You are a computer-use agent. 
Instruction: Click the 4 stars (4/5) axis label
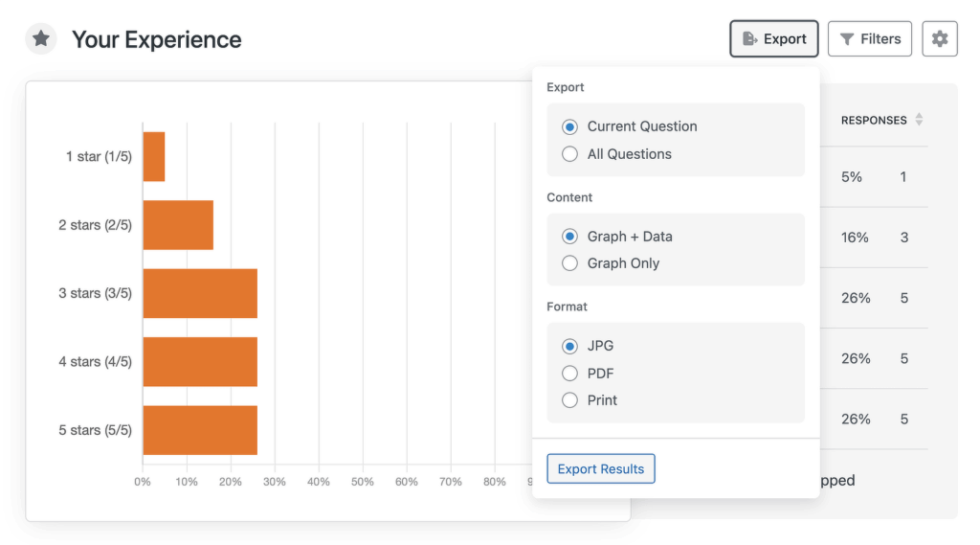pos(95,362)
